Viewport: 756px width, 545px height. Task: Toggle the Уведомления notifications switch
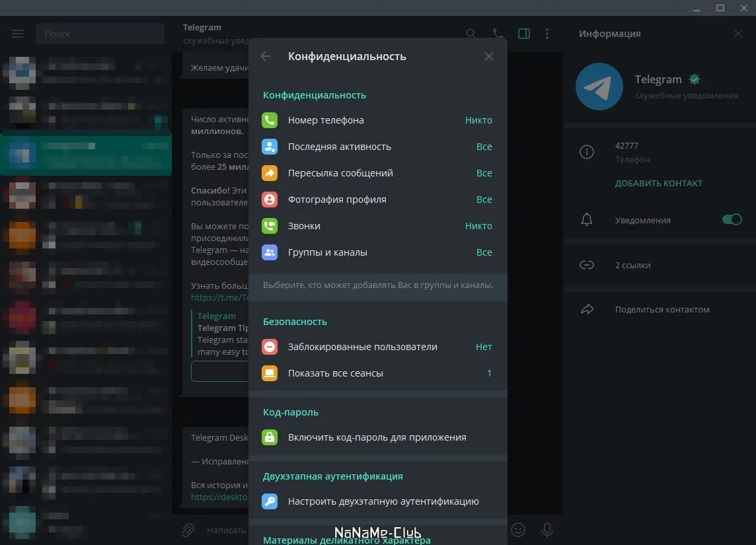[x=732, y=220]
